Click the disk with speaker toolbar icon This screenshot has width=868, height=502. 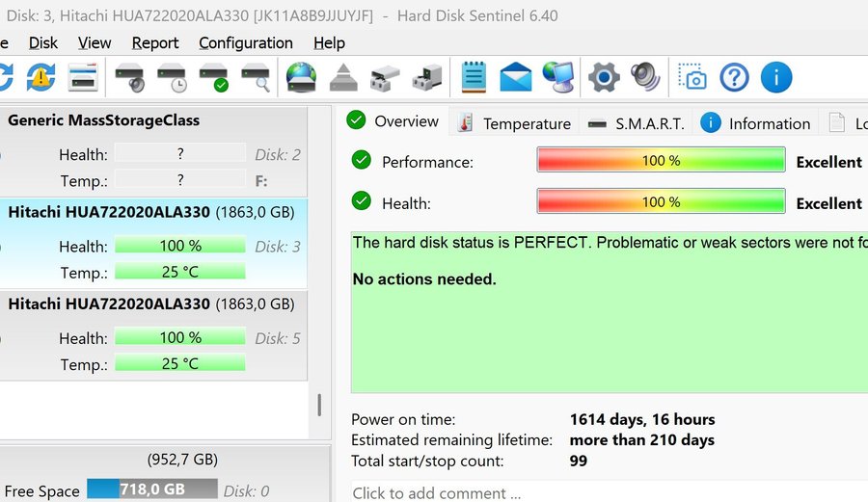pyautogui.click(x=129, y=77)
